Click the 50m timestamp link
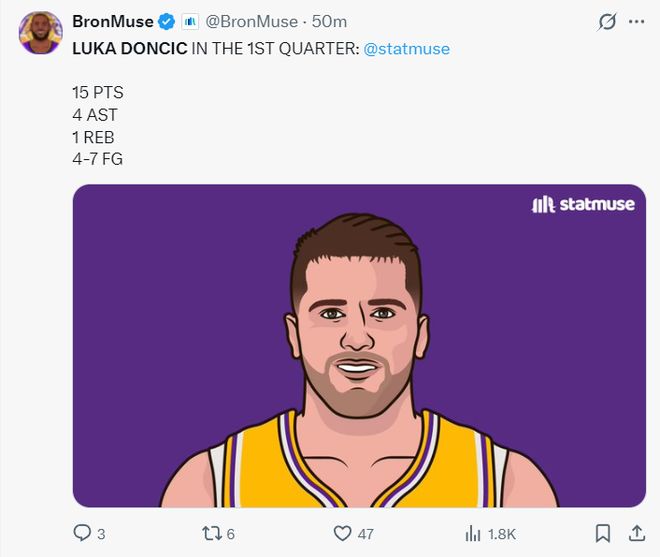The height and width of the screenshot is (557, 660). 329,22
